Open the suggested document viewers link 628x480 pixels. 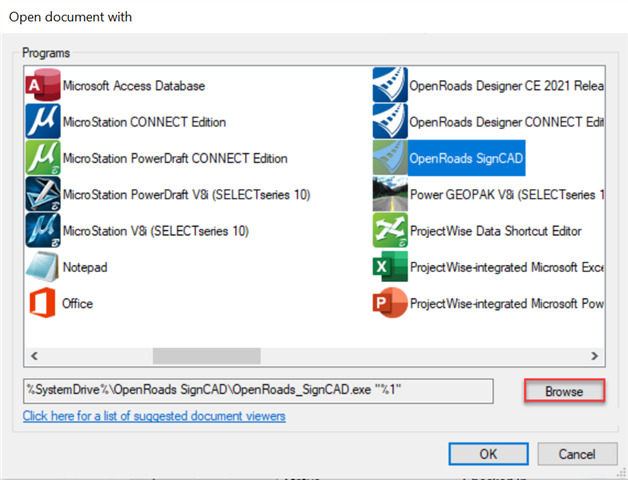pyautogui.click(x=154, y=416)
